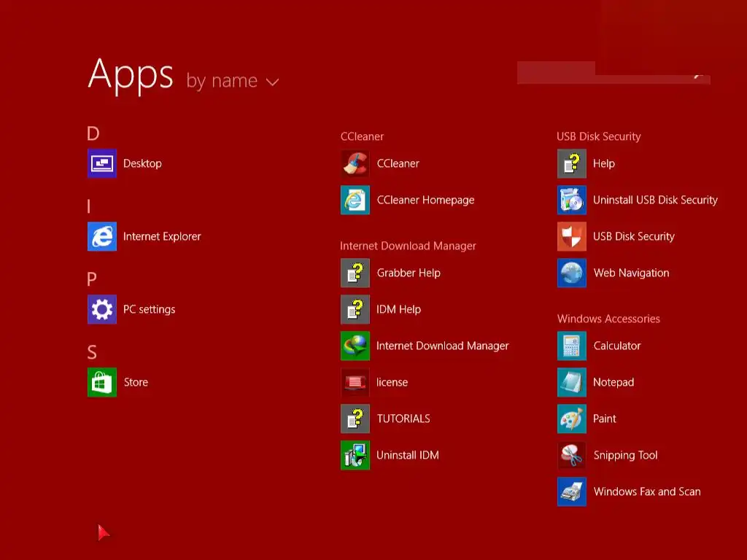Screen dimensions: 747x560
Task: Launch USB Disk Security shield icon
Action: pos(572,236)
